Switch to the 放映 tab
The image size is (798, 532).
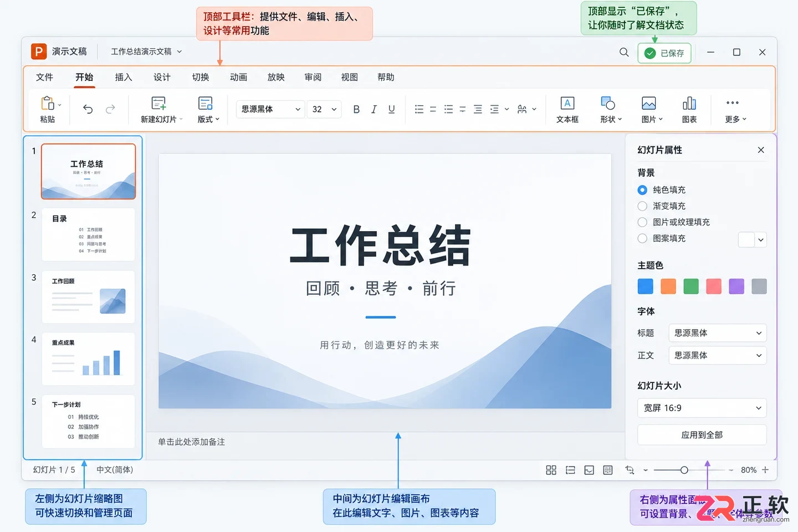276,77
